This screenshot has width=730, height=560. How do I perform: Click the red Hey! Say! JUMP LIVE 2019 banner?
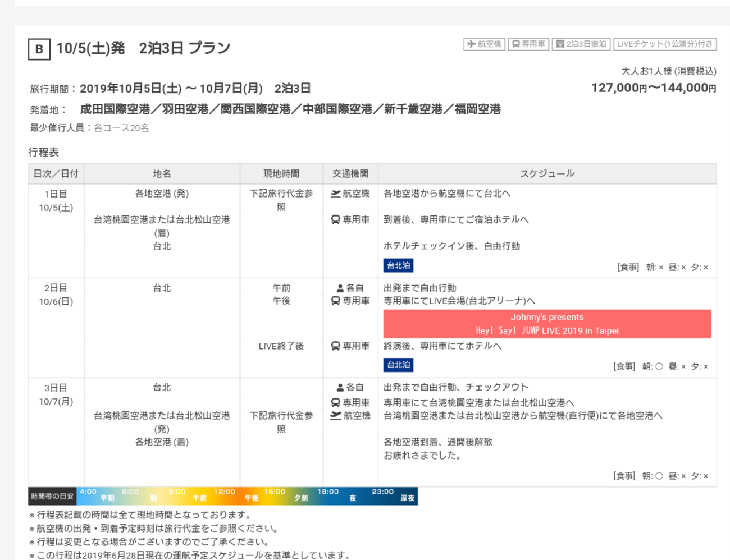point(547,324)
